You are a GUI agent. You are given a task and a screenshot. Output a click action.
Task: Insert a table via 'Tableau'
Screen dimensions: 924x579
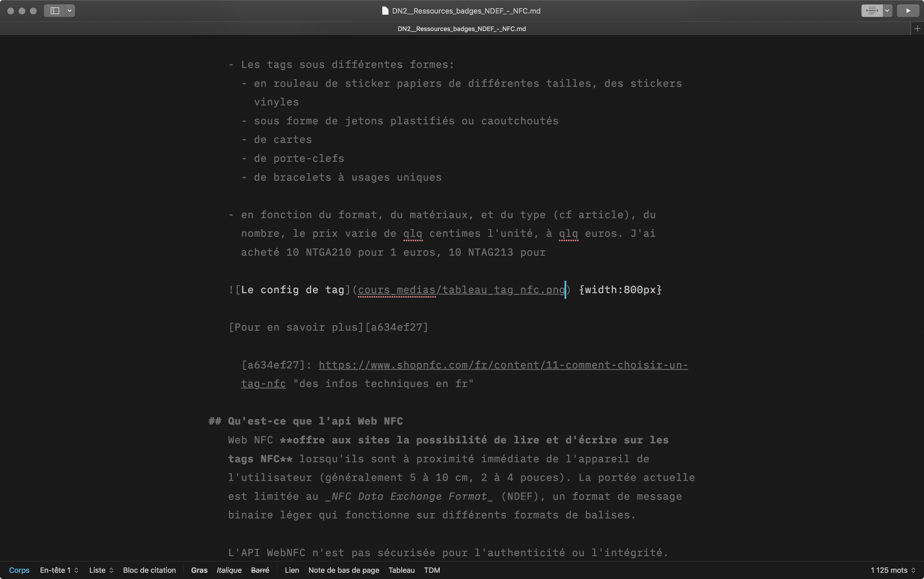(401, 570)
